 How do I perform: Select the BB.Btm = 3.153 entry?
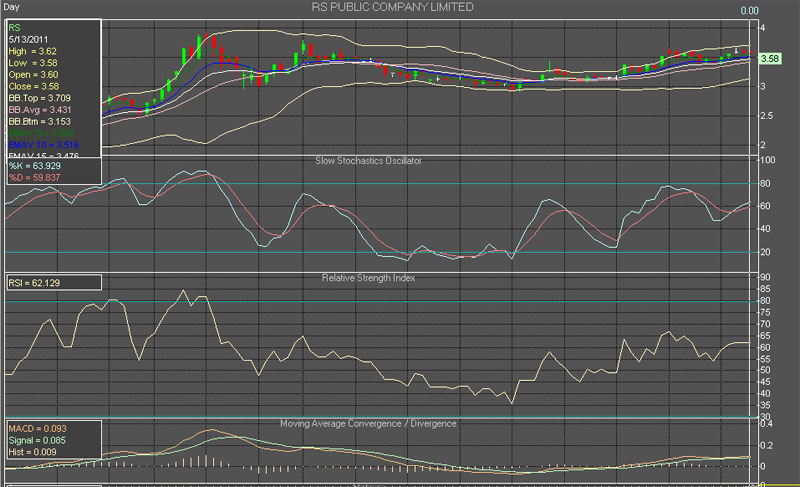click(x=39, y=121)
